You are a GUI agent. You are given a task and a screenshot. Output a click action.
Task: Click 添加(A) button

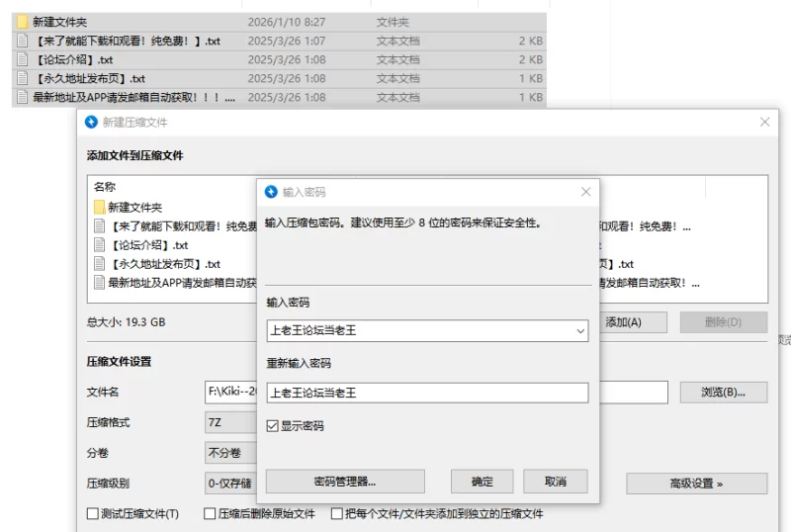tap(633, 322)
